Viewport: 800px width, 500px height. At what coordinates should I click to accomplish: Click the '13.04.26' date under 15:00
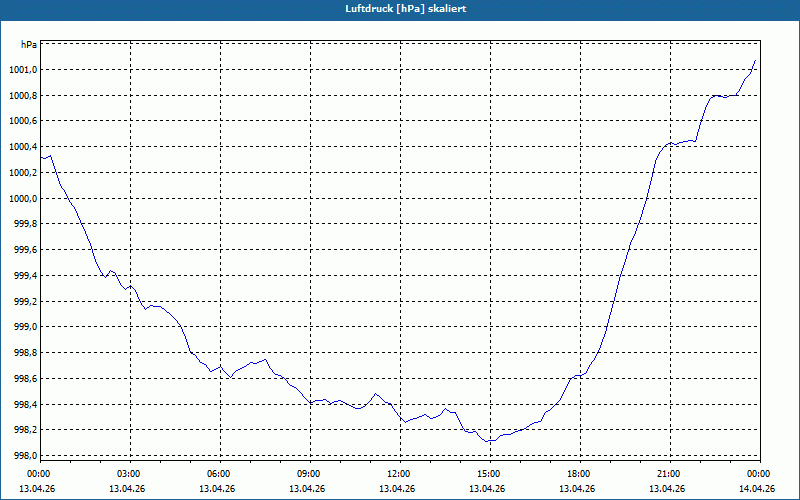[487, 489]
